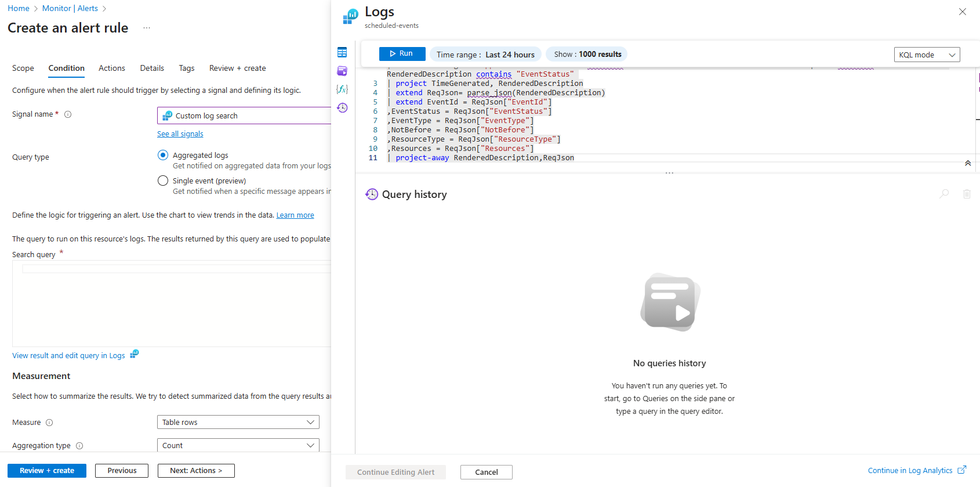The width and height of the screenshot is (980, 487).
Task: Open View result and edit query in Logs
Action: pos(68,356)
